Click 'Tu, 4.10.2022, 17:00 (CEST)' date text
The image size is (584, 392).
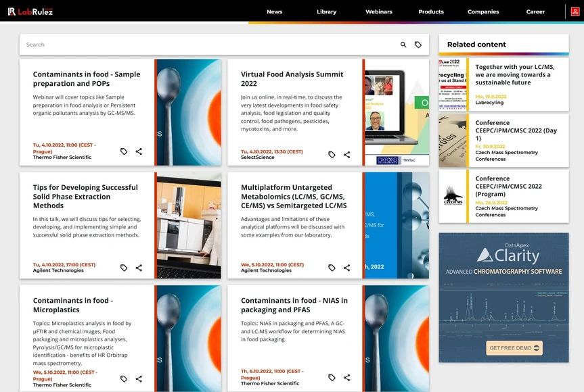[x=64, y=265]
